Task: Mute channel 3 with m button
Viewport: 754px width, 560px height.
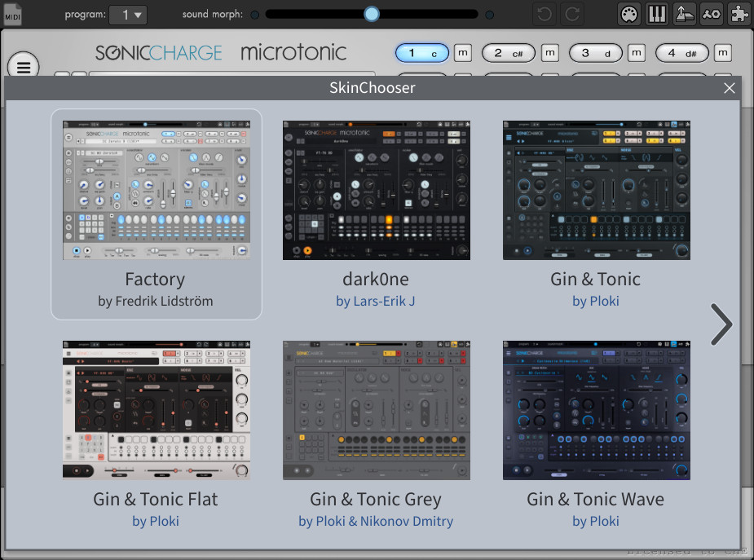Action: (x=636, y=53)
